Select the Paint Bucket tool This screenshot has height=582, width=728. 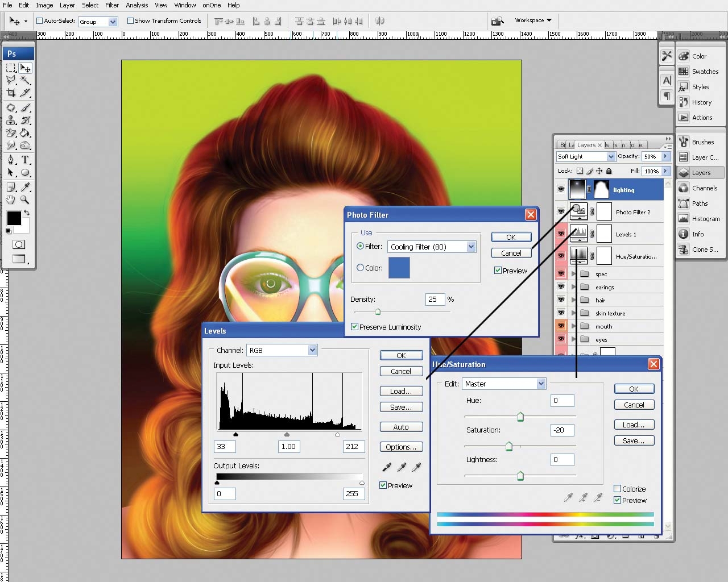tap(25, 132)
